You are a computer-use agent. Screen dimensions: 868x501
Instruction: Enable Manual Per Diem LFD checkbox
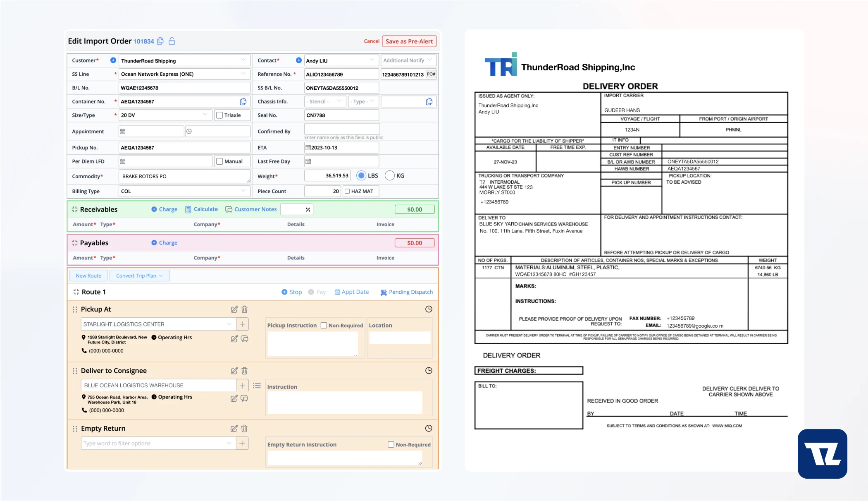219,161
